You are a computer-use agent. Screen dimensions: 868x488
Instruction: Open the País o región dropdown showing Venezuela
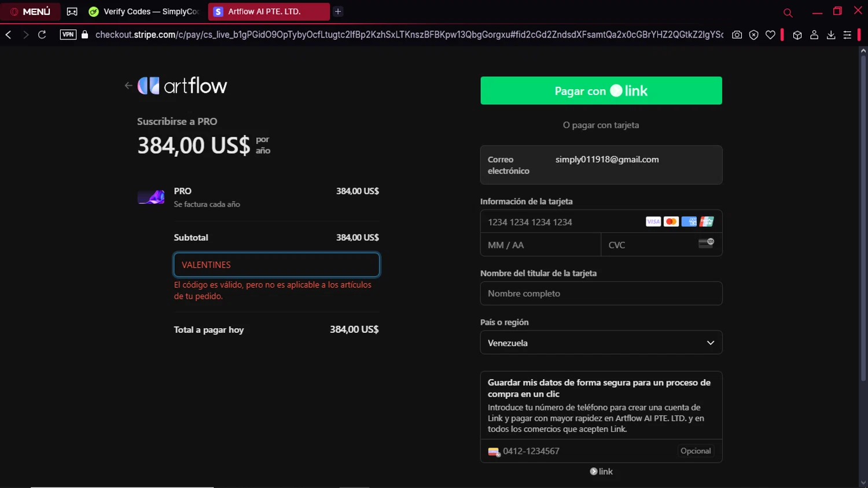click(601, 343)
